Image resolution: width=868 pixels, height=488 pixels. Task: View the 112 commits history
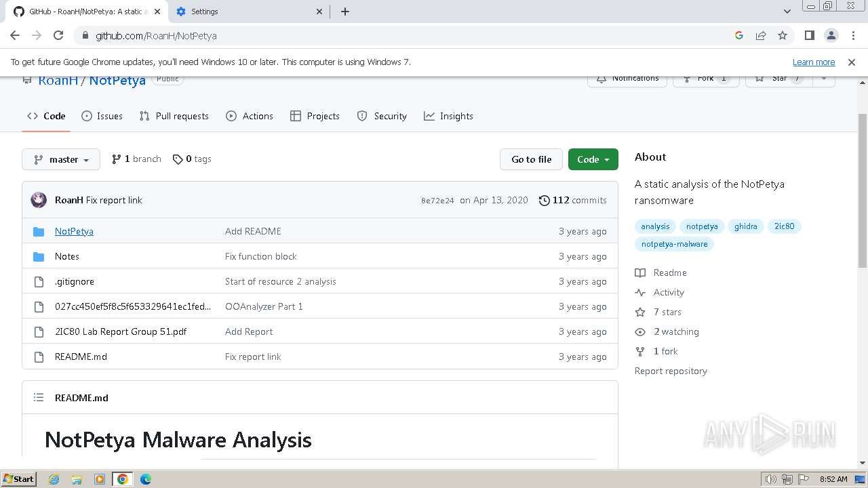point(572,200)
